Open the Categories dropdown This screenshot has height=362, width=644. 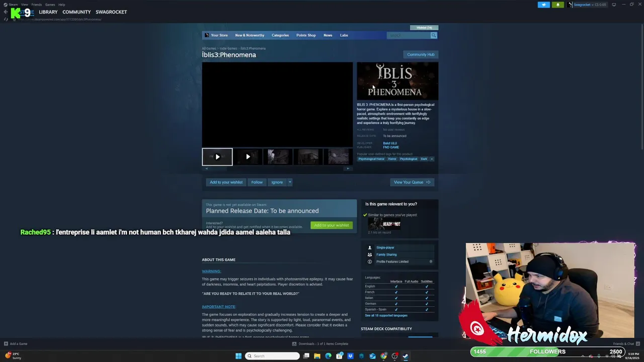tap(280, 35)
